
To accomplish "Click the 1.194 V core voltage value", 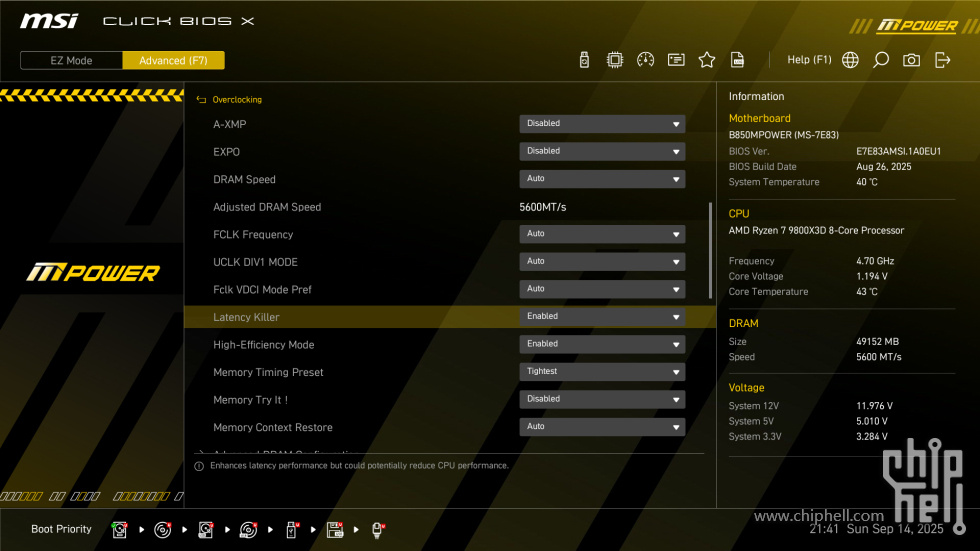I will 872,276.
